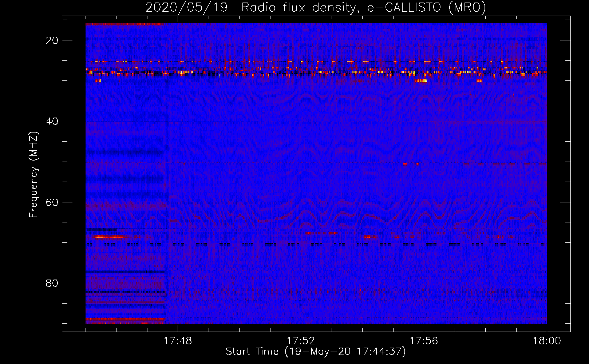The image size is (589, 364).
Task: Click the 40 frequency tick label
Action: [x=52, y=121]
